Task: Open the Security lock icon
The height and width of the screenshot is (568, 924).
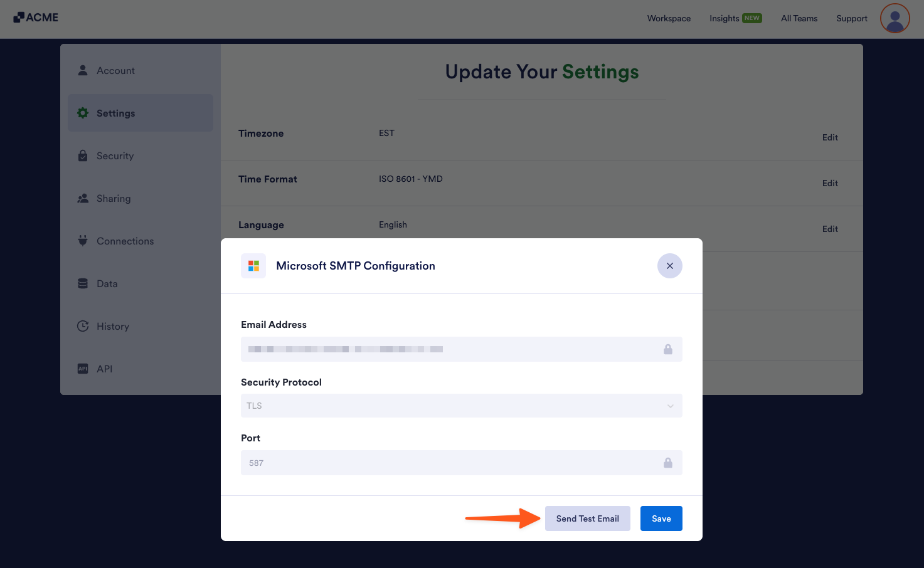Action: click(83, 155)
